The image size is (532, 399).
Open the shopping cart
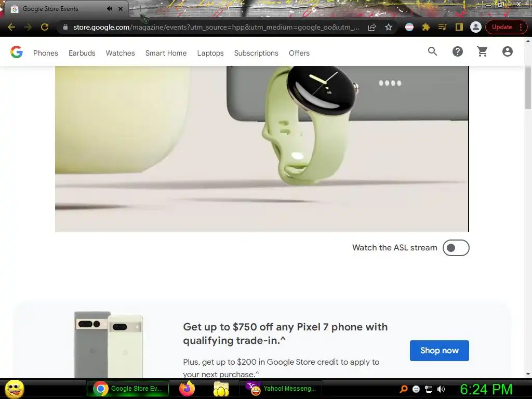[x=482, y=51]
